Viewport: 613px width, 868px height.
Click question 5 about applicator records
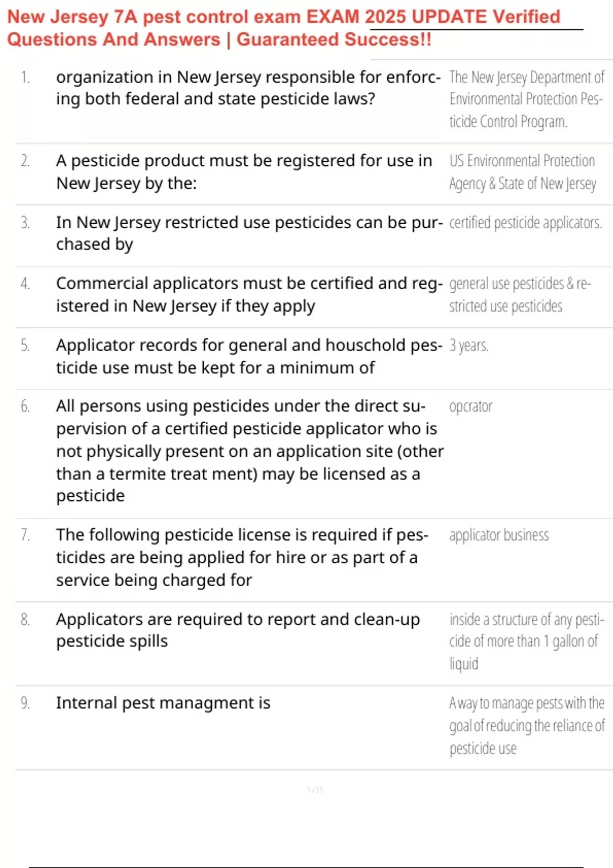[x=249, y=356]
